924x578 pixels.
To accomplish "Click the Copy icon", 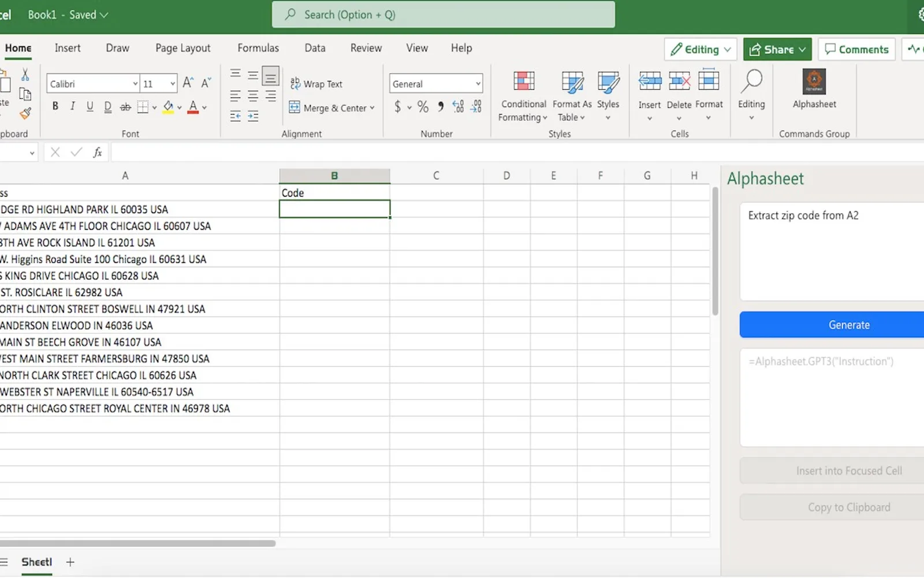I will coord(25,94).
